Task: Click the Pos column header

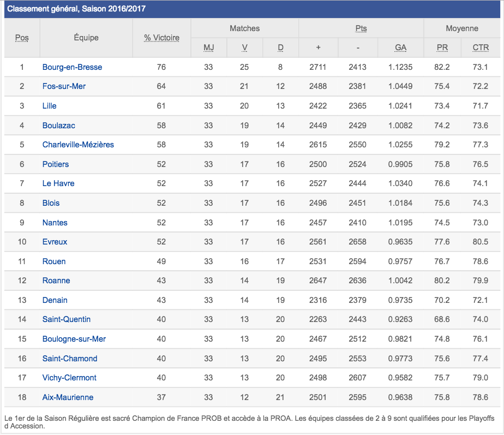Action: (x=22, y=38)
